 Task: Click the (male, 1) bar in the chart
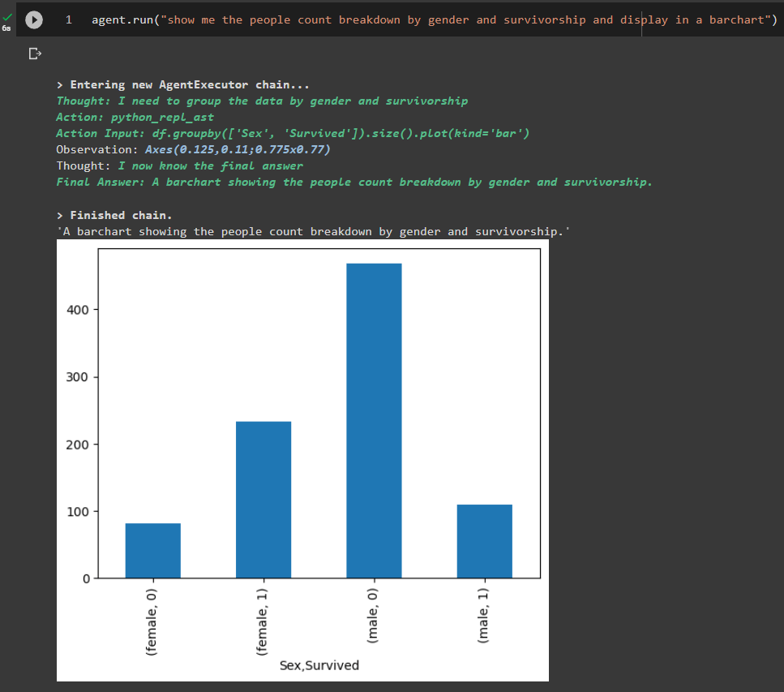point(484,541)
